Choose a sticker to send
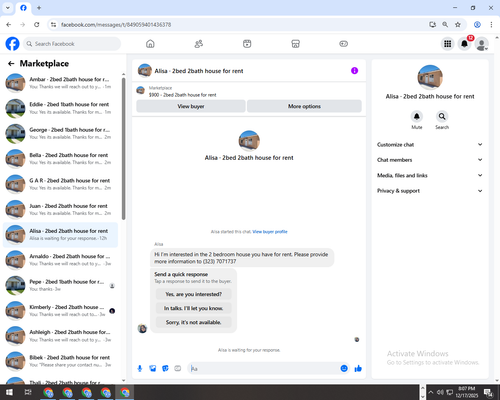 point(165,368)
